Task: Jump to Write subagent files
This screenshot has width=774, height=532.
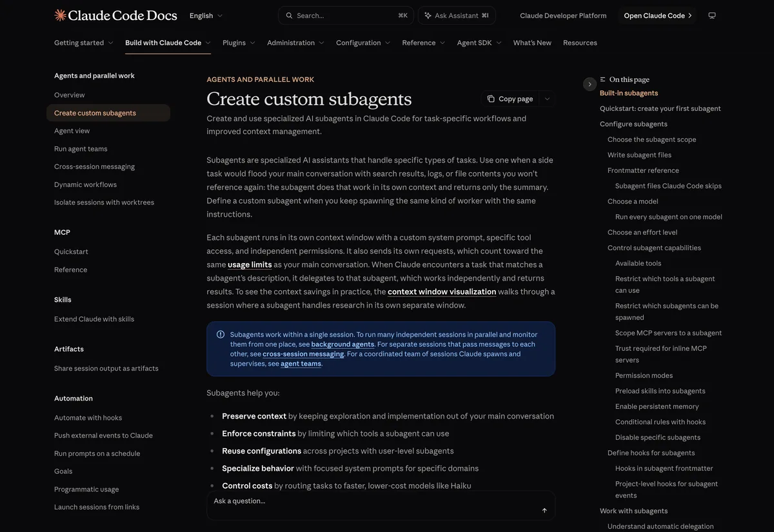Action: (639, 155)
